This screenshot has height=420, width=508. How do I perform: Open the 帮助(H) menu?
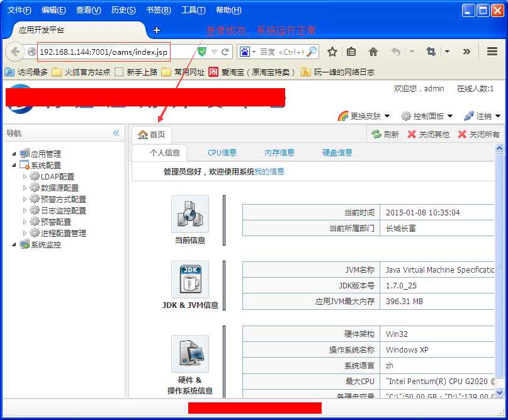click(229, 10)
